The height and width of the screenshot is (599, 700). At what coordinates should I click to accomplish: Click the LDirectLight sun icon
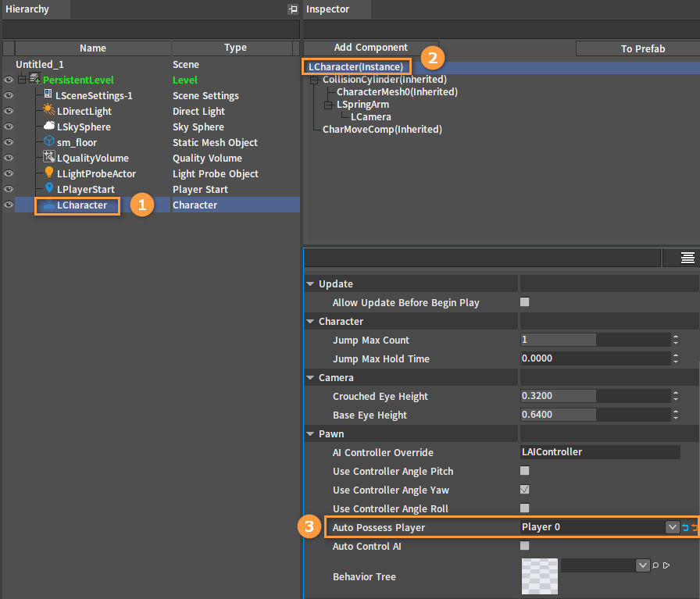48,109
